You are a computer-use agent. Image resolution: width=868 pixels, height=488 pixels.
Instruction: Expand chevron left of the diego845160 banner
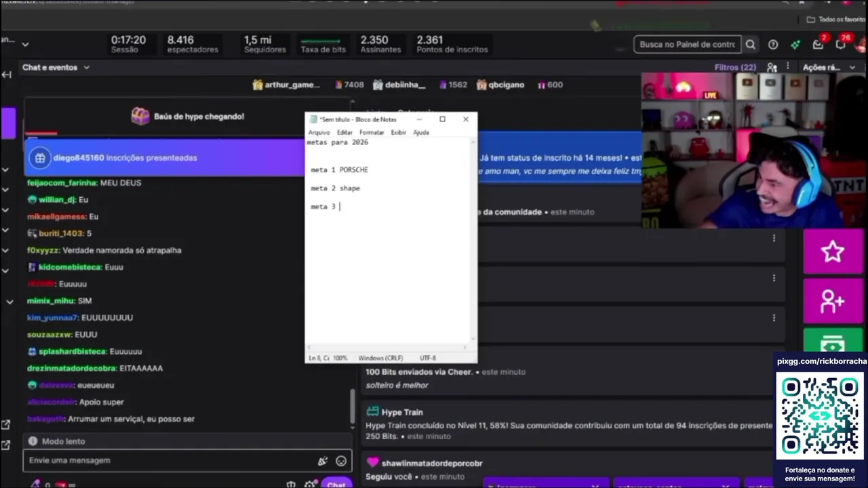[x=5, y=169]
